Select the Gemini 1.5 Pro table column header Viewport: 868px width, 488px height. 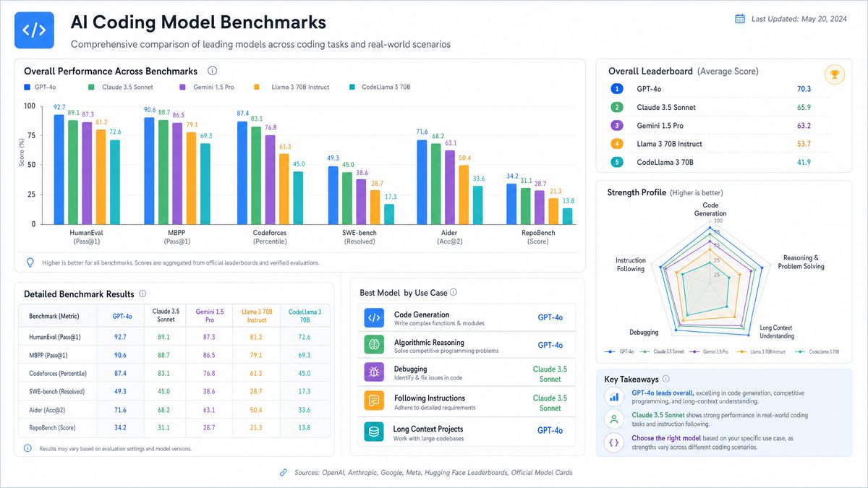210,316
